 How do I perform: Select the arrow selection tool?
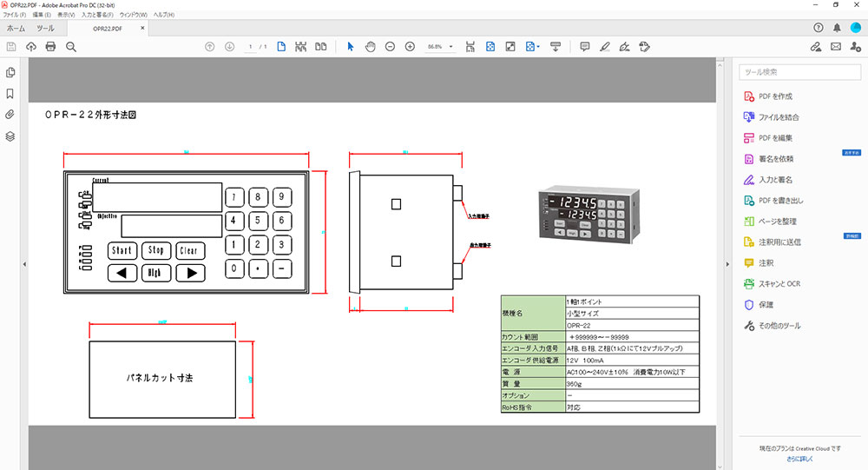351,46
